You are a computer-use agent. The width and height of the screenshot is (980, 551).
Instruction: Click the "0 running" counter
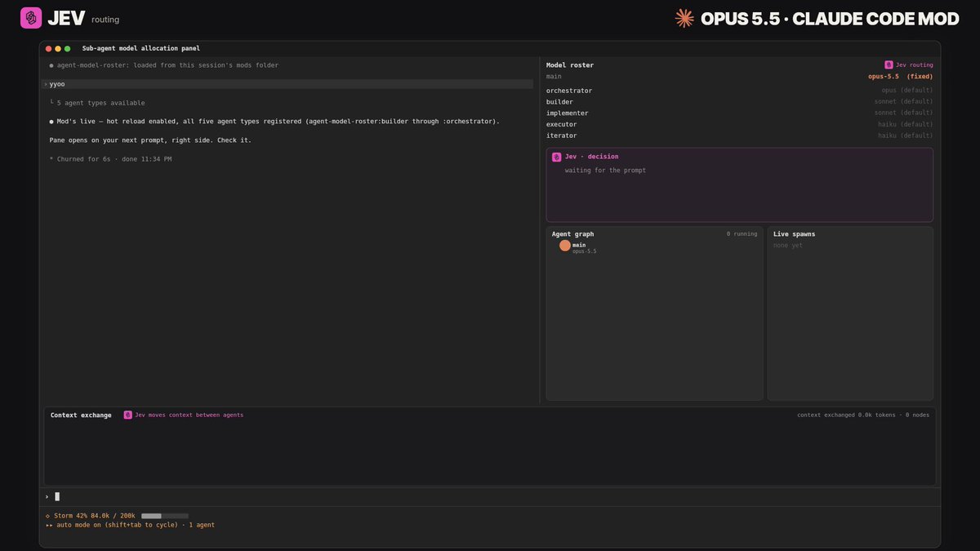[x=742, y=234]
